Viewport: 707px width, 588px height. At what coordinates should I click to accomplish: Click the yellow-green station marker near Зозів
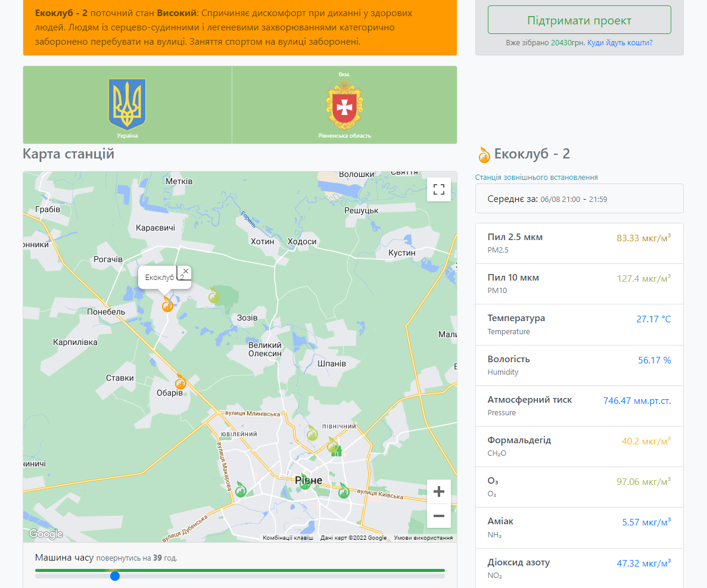pyautogui.click(x=214, y=295)
